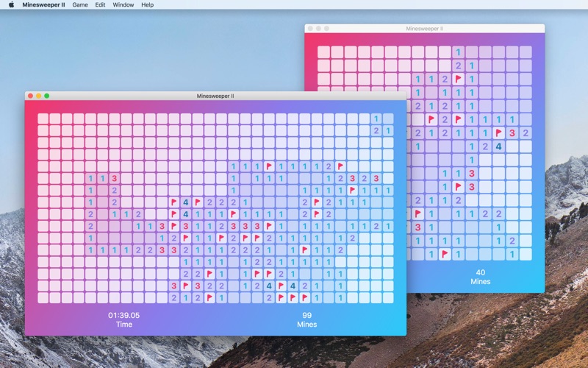Reveal the top-left corner cell of the front board
Viewport: 588px width, 368px height.
(x=43, y=118)
